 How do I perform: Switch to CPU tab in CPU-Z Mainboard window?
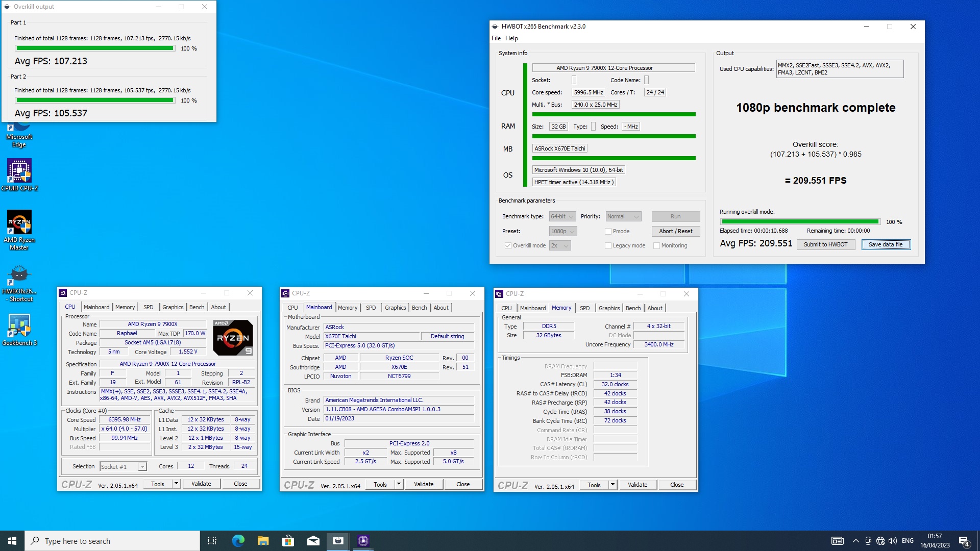click(292, 308)
